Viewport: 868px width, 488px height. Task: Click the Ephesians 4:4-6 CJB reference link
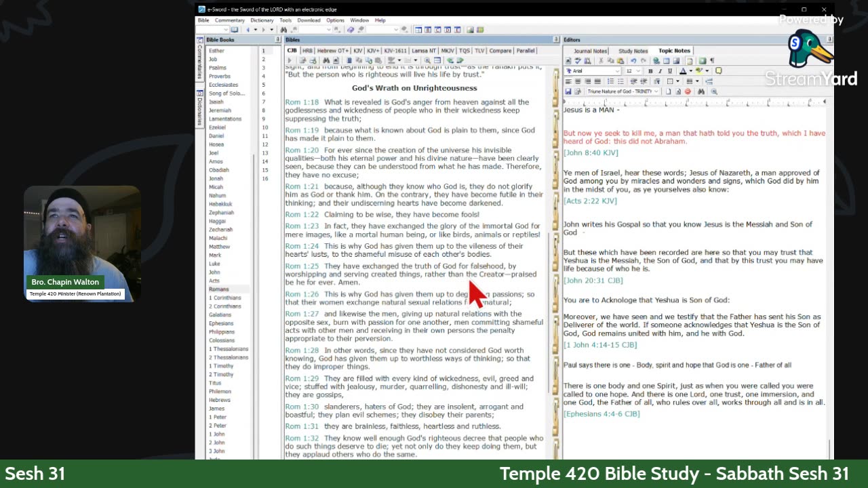click(x=601, y=413)
